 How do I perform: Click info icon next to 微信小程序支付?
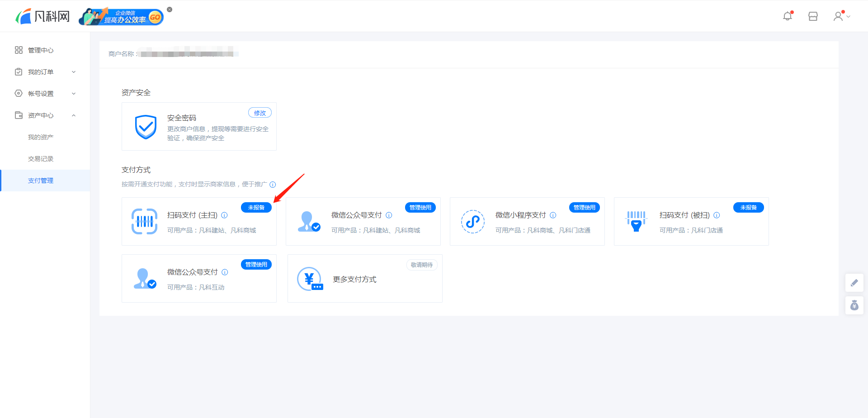point(553,215)
